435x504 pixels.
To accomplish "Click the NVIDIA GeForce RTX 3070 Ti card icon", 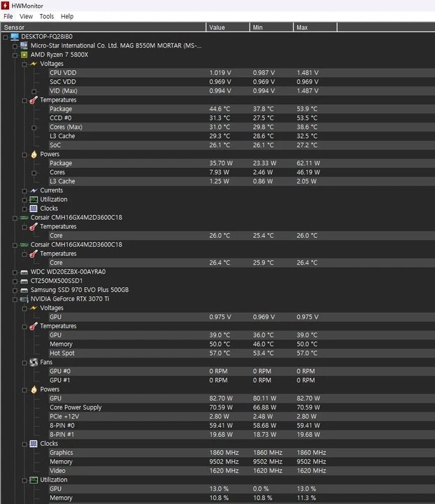I will 24,300.
